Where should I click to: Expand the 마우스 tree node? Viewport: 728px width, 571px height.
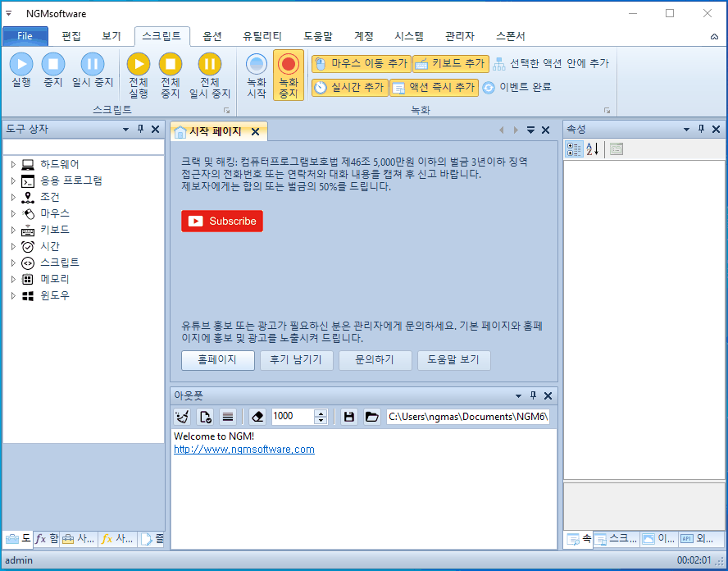[x=13, y=214]
